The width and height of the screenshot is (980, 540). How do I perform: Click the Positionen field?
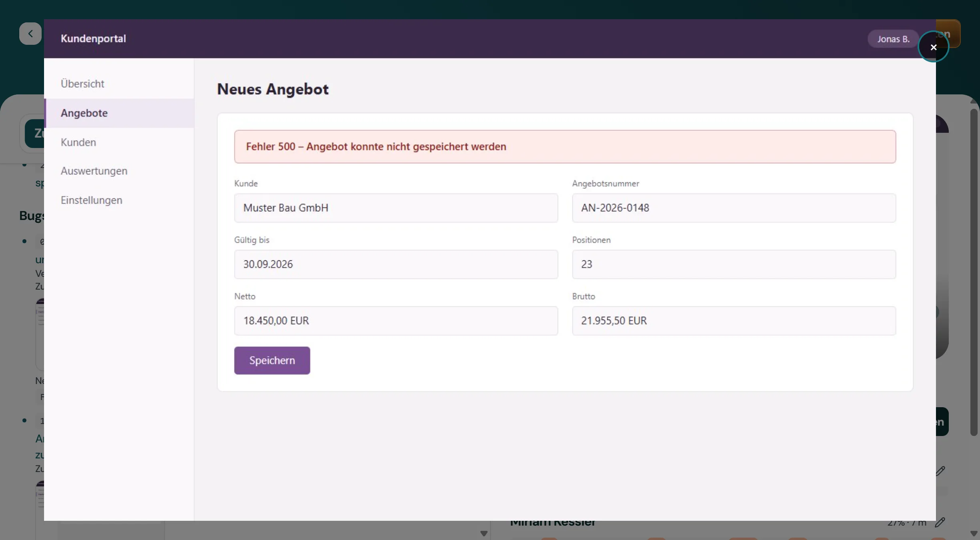coord(734,264)
